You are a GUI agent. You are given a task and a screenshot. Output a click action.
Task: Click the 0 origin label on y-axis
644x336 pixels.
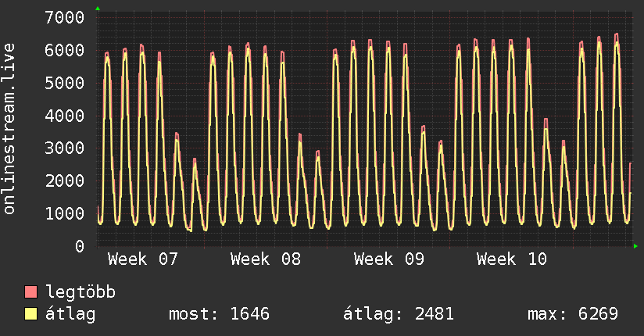[x=79, y=246]
